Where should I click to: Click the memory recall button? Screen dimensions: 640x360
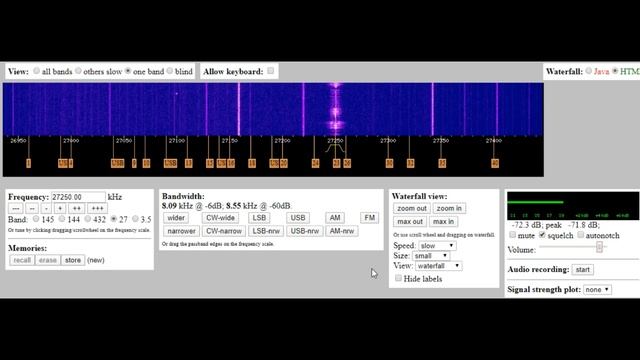click(22, 260)
